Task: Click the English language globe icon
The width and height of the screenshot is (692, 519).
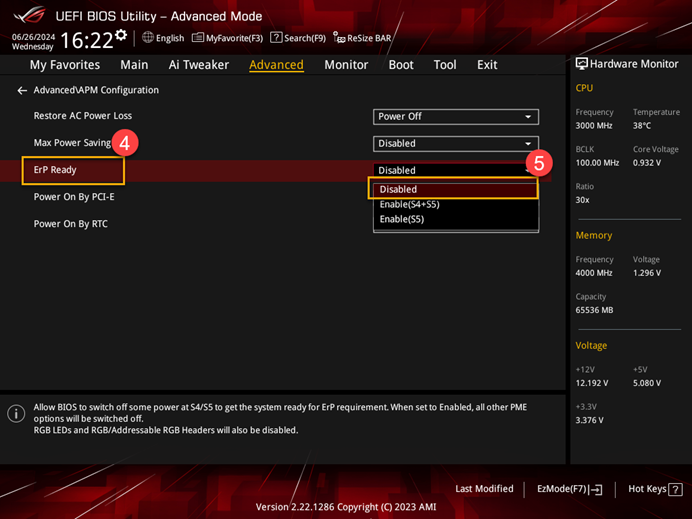Action: [x=148, y=38]
